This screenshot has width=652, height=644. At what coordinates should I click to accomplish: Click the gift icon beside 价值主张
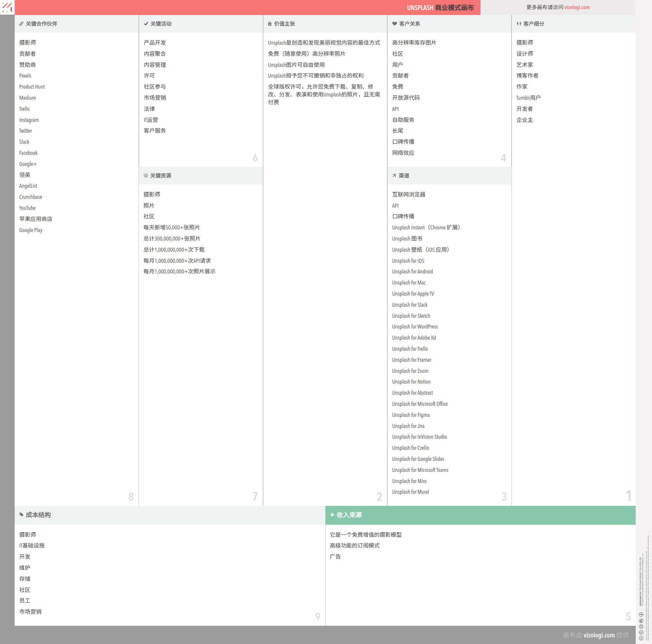pos(270,24)
